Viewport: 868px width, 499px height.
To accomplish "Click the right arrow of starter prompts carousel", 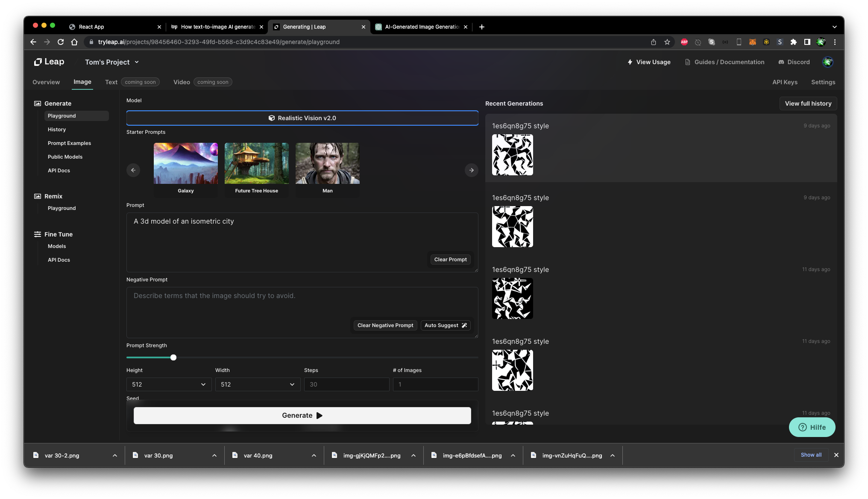I will click(x=471, y=170).
